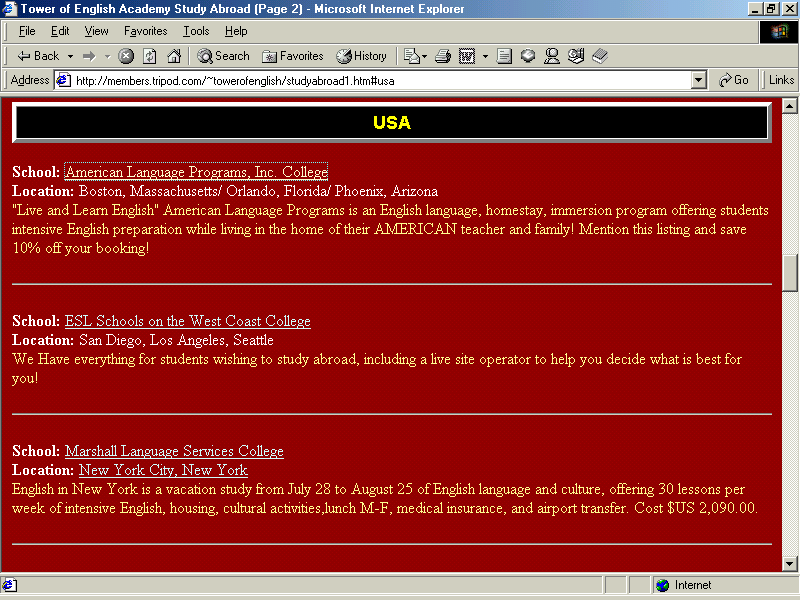Click the vertical scrollbar up arrow
Image resolution: width=800 pixels, height=600 pixels.
coord(789,106)
